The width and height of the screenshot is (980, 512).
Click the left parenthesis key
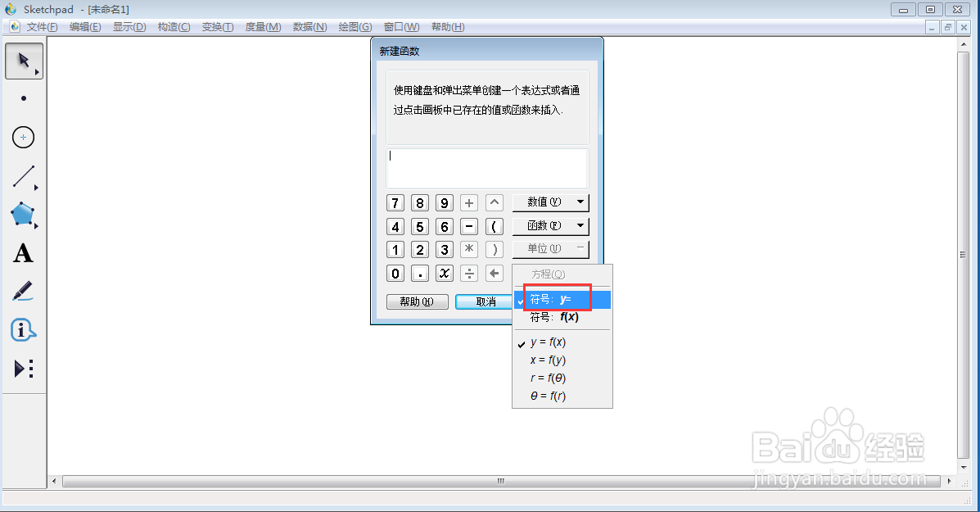(495, 226)
